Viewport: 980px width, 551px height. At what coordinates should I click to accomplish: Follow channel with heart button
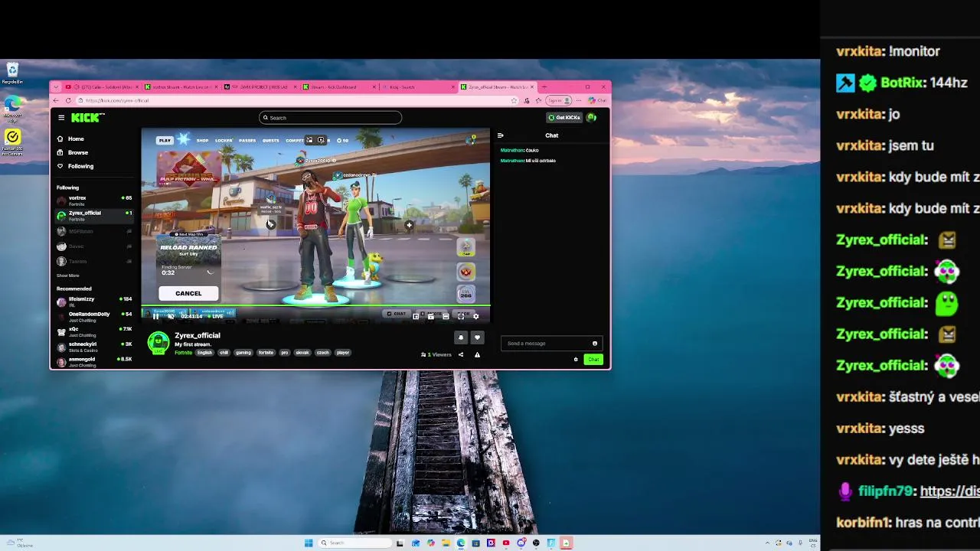[x=477, y=337]
